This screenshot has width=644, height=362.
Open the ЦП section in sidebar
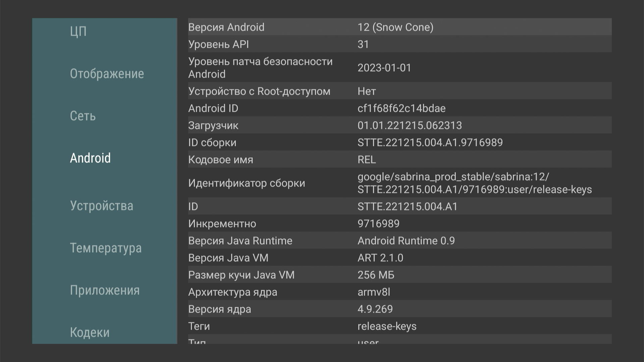tap(78, 31)
